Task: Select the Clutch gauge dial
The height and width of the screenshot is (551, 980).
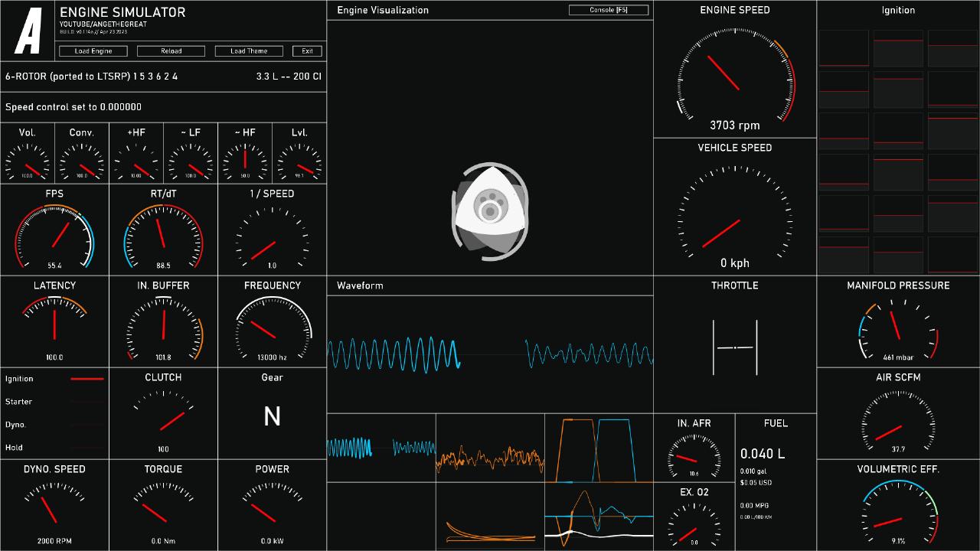Action: click(x=163, y=417)
